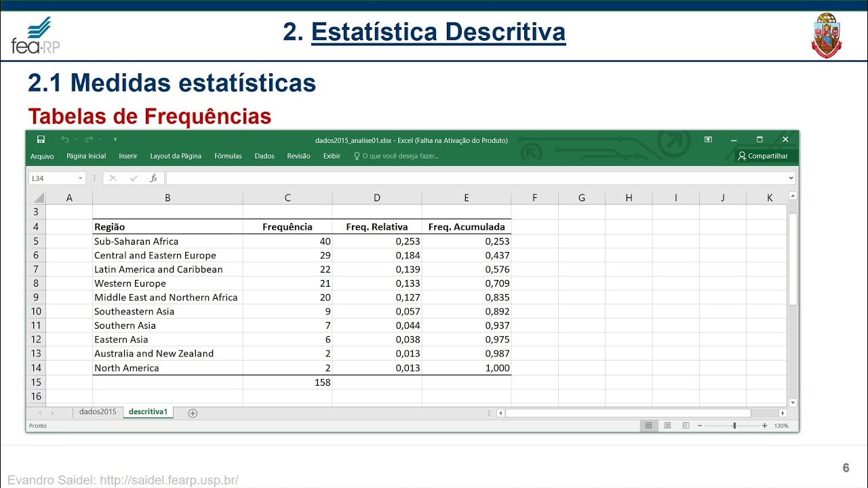This screenshot has height=488, width=868.
Task: Switch to the dados2015 sheet tab
Action: (98, 412)
